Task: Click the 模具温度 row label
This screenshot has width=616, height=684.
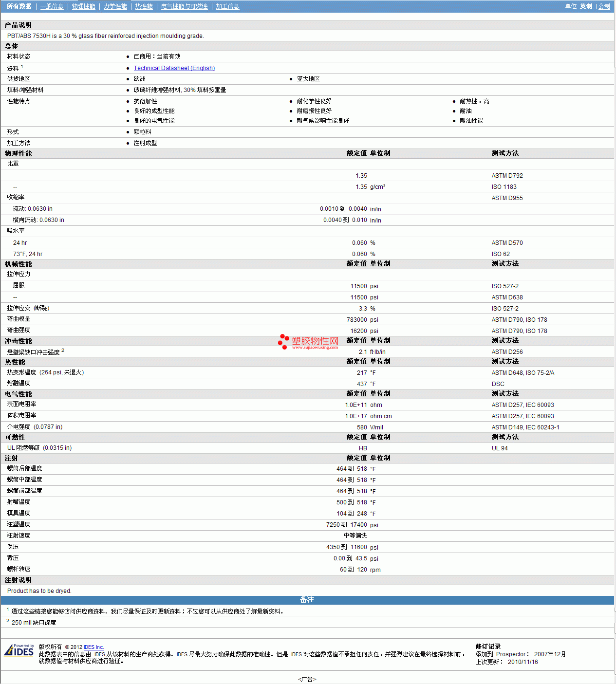Action: click(19, 513)
